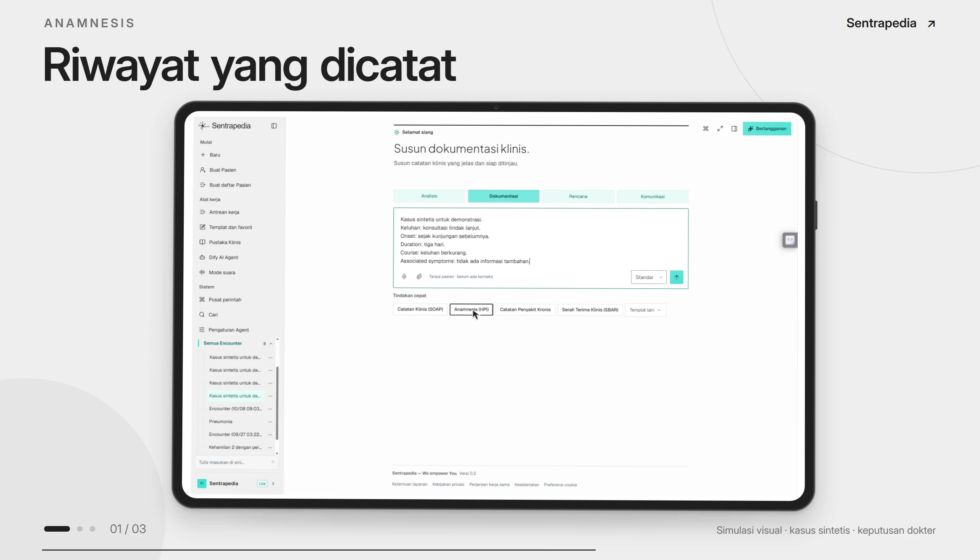
Task: Open the Standar mode dropdown
Action: tap(649, 277)
